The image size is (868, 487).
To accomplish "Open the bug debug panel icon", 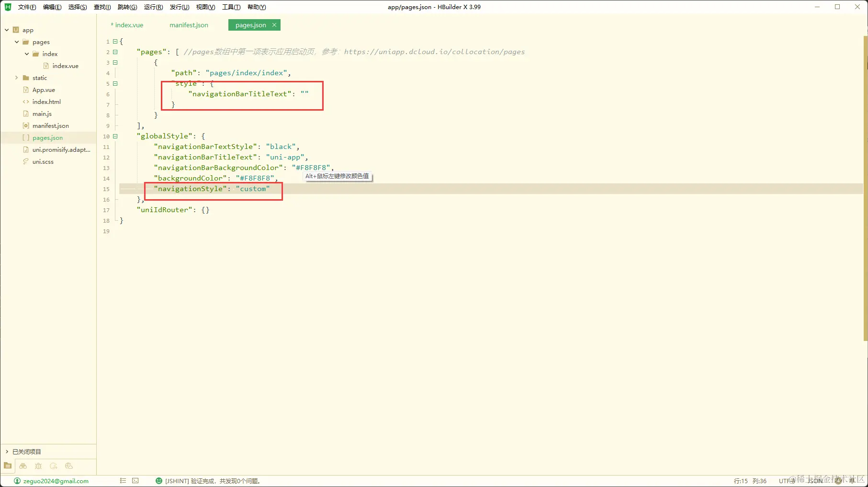I will pyautogui.click(x=38, y=466).
